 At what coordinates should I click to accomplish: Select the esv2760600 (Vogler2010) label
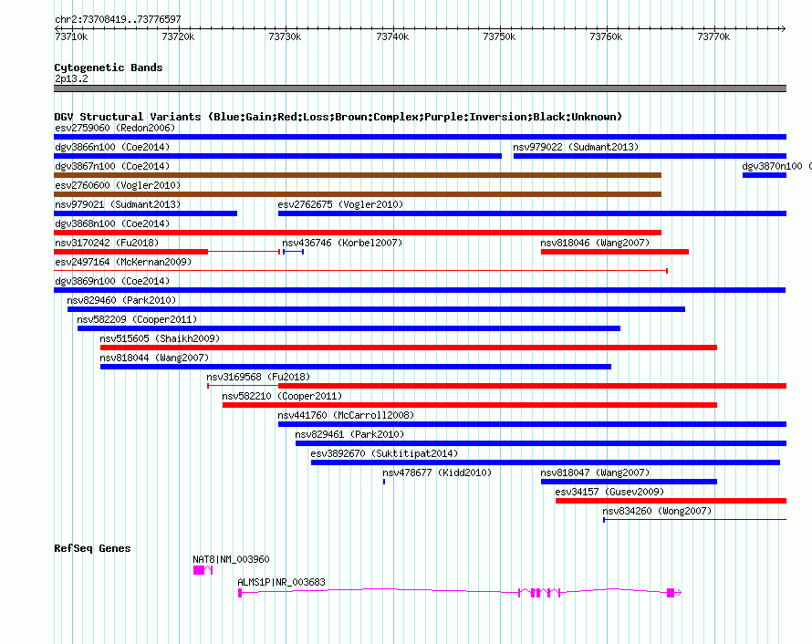pos(118,185)
